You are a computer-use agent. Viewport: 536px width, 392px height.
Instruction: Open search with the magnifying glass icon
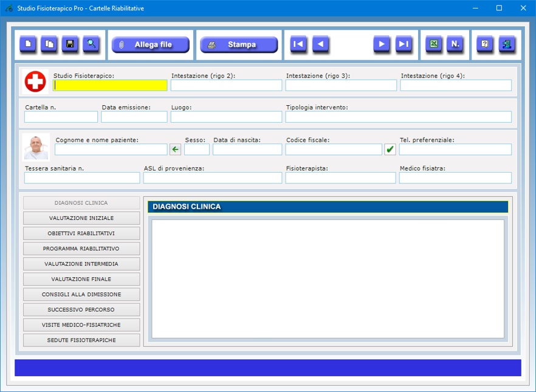(91, 44)
